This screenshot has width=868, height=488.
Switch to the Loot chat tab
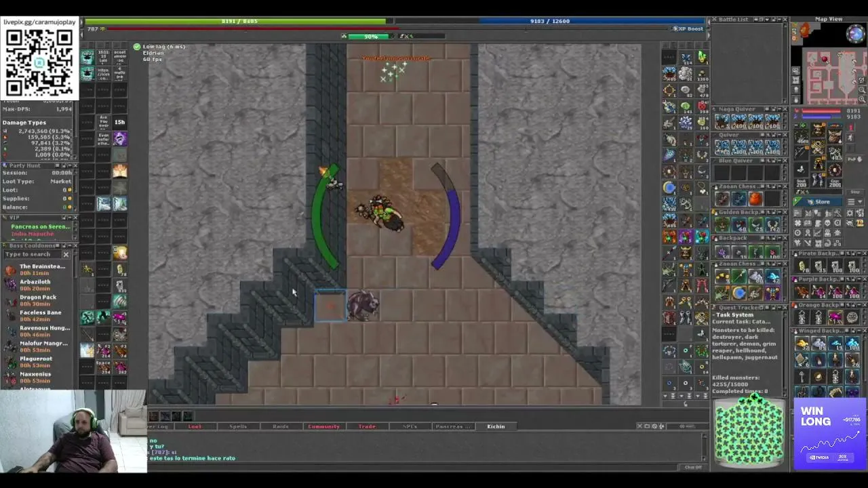point(195,426)
